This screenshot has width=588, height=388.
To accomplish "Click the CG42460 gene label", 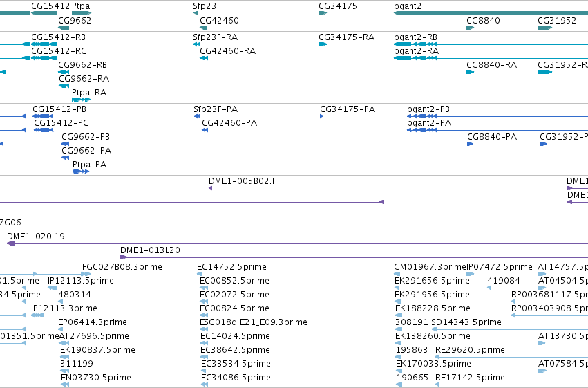I will [219, 20].
